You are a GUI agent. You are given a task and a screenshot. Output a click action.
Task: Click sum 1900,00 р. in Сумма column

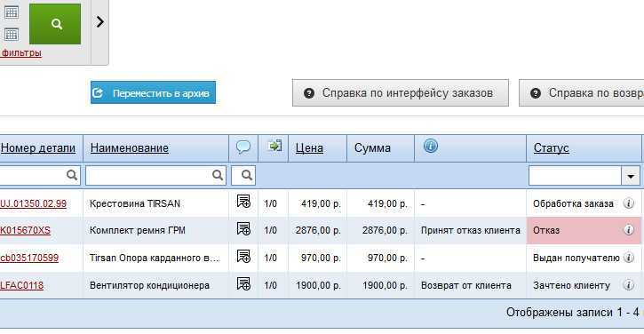385,285
